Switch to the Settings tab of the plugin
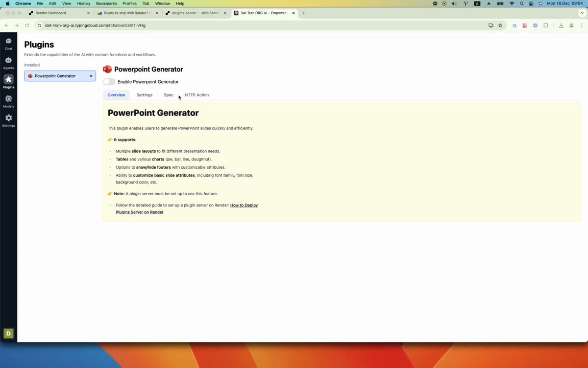Image resolution: width=588 pixels, height=368 pixels. tap(144, 95)
